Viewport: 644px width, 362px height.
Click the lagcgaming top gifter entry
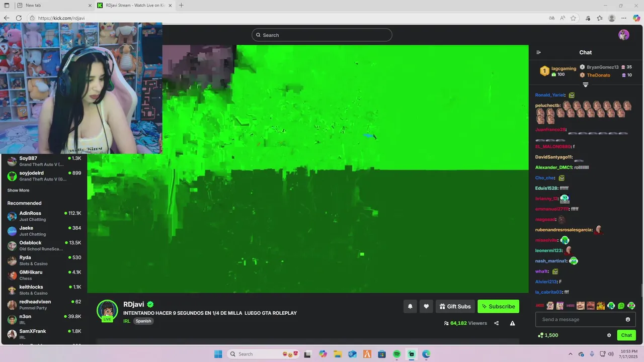(558, 71)
